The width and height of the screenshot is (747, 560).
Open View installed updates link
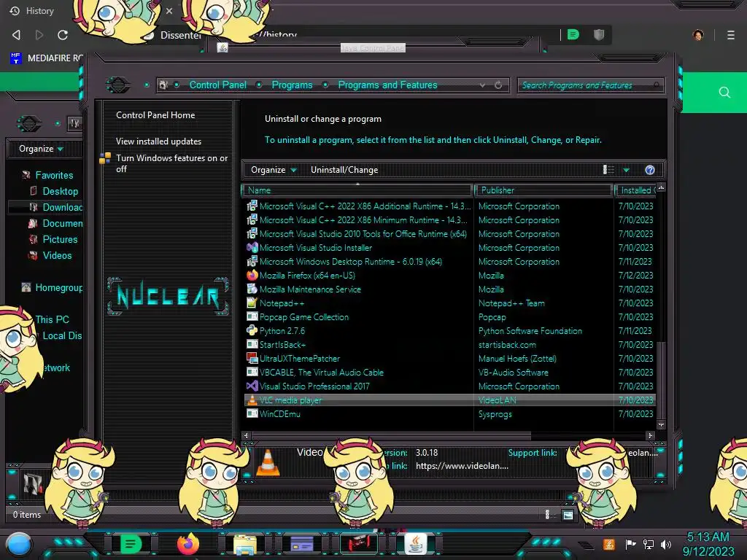(158, 141)
